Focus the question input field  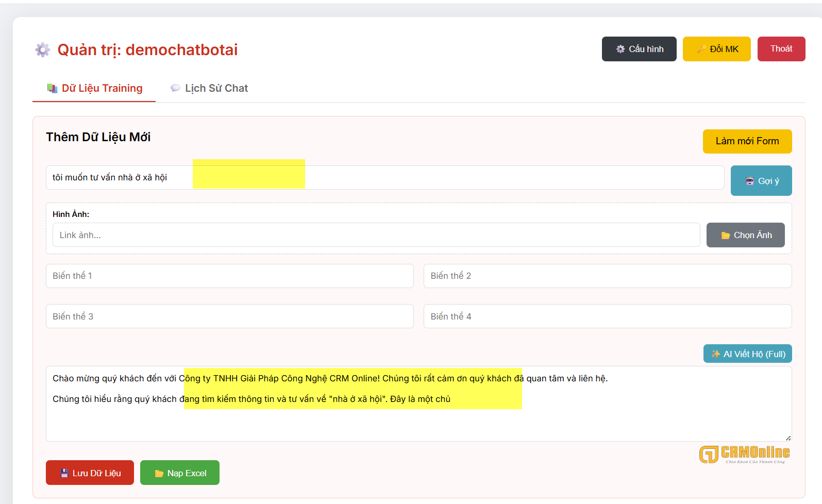[x=464, y=178]
